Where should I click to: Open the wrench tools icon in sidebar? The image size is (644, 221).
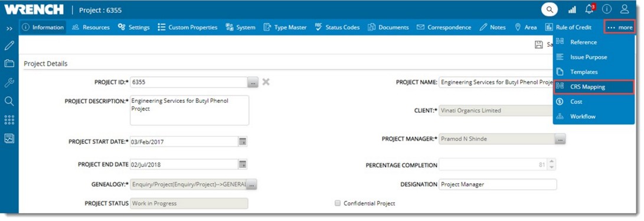[x=9, y=83]
